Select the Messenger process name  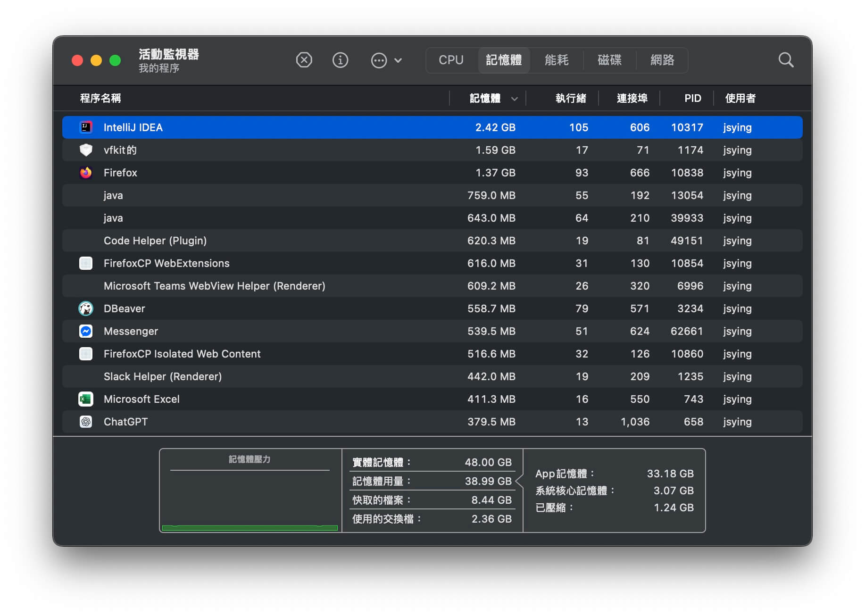(131, 331)
